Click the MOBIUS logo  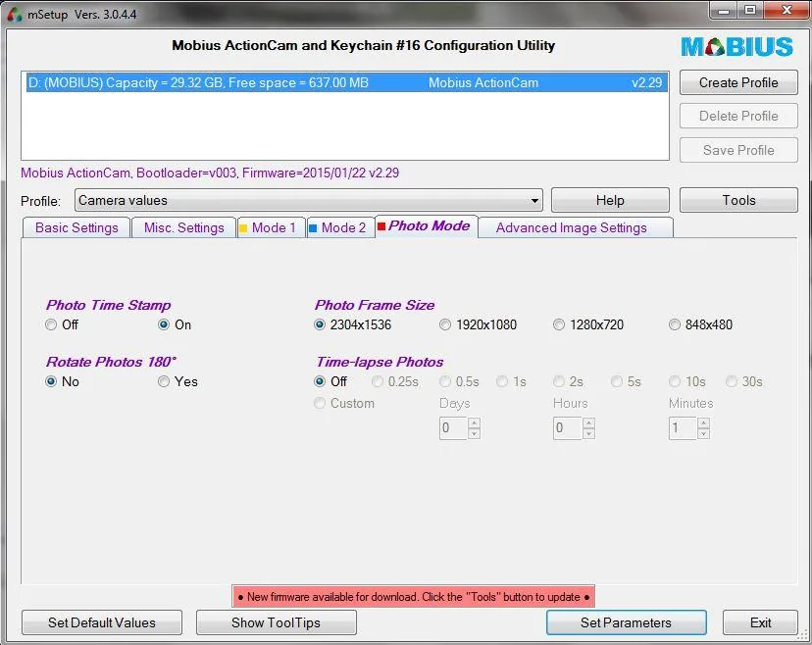coord(736,47)
